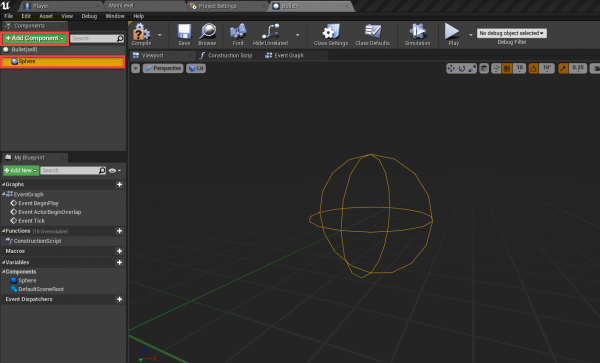Toggle the world/local coordinate cube icon

pyautogui.click(x=484, y=68)
